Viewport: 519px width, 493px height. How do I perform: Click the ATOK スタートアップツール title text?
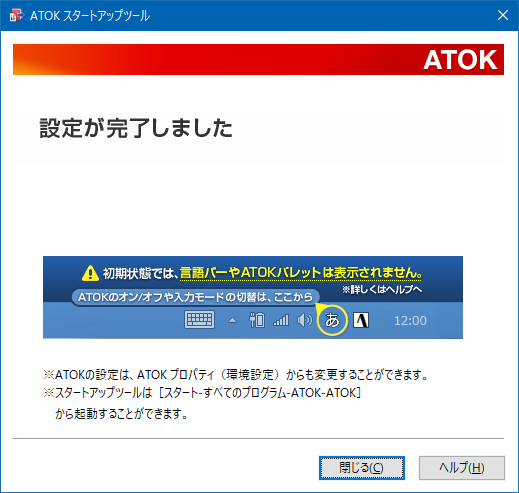(90, 16)
